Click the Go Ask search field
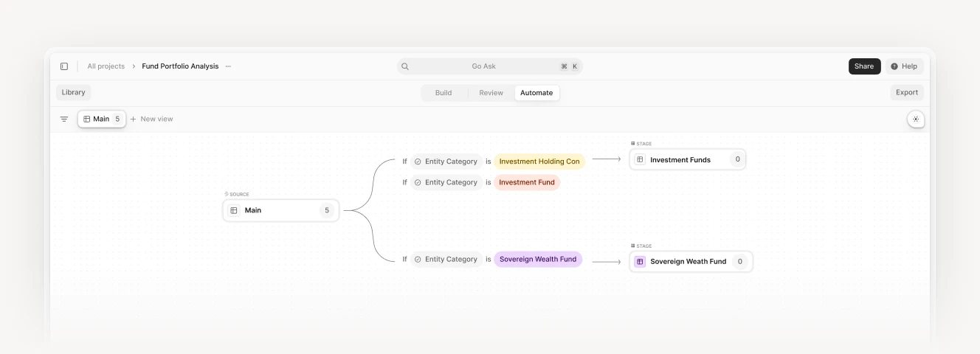 click(x=490, y=66)
